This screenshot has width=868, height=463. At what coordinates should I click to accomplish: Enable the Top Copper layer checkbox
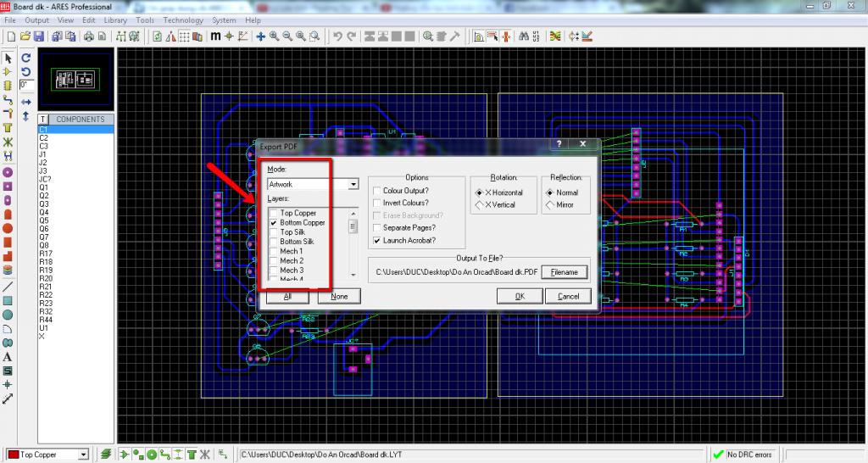pyautogui.click(x=273, y=213)
